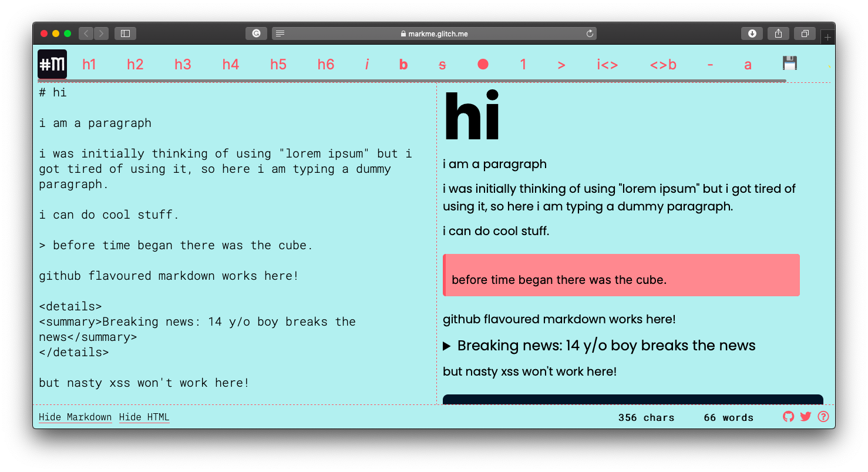Click the Hide HTML link
This screenshot has width=868, height=472.
(x=144, y=417)
